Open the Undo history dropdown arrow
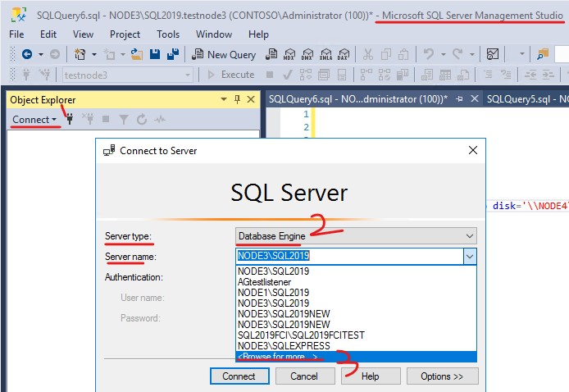Viewport: 569px width, 392px height. pos(444,54)
